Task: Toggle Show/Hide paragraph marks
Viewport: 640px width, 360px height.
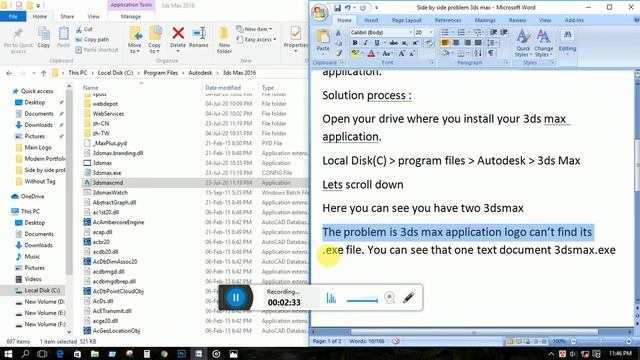Action: coord(491,53)
